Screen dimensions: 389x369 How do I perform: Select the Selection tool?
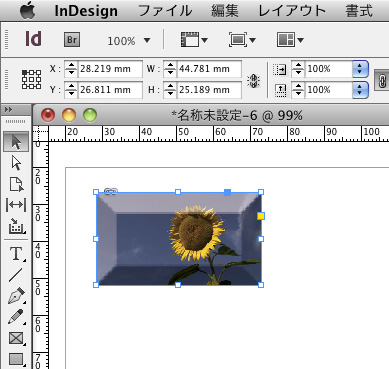pos(16,142)
